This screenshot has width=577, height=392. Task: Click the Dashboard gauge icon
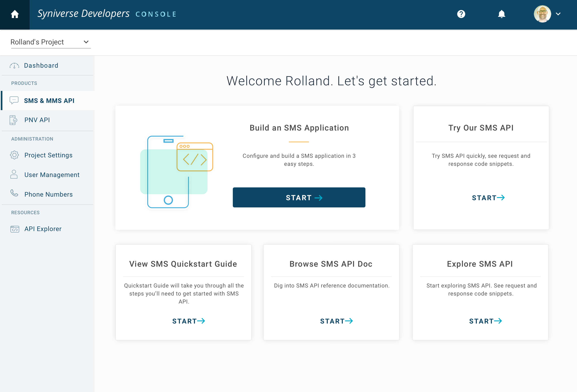tap(14, 65)
